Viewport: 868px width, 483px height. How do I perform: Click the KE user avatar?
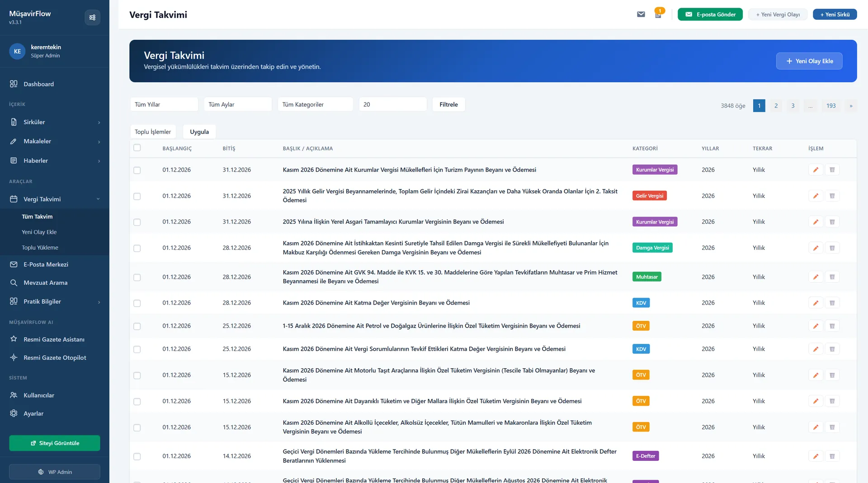(17, 51)
